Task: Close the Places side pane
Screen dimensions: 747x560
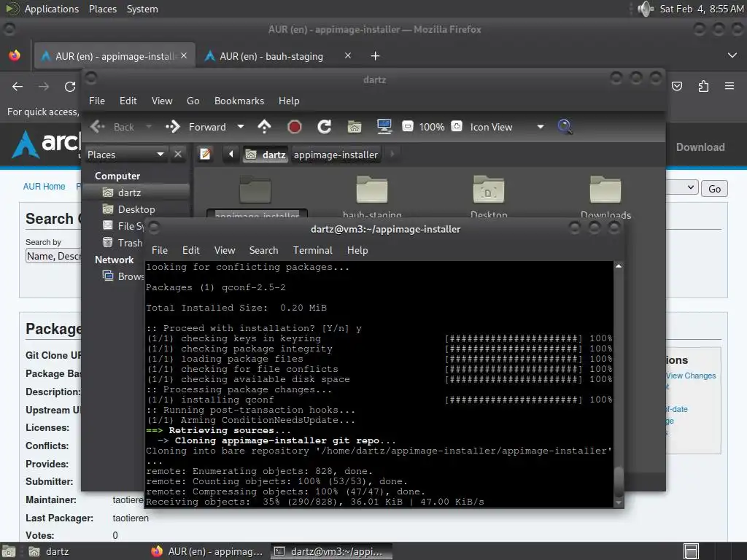Action: pos(178,155)
